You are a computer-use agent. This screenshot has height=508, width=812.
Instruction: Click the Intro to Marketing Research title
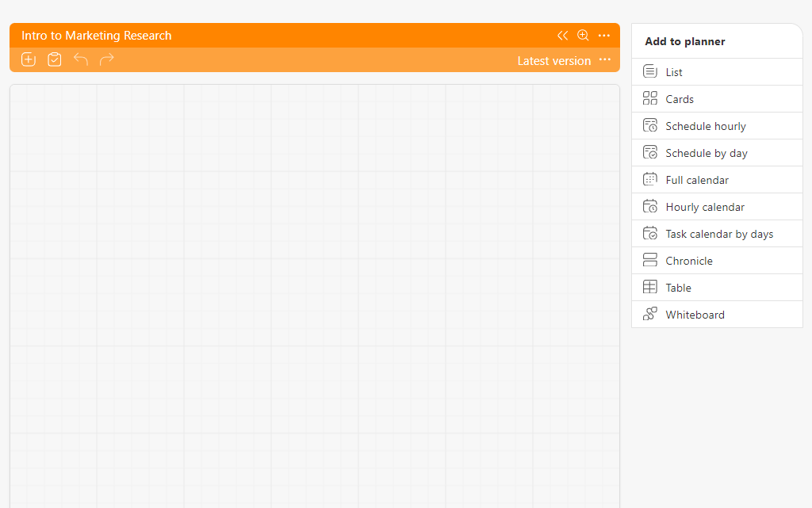tap(96, 35)
